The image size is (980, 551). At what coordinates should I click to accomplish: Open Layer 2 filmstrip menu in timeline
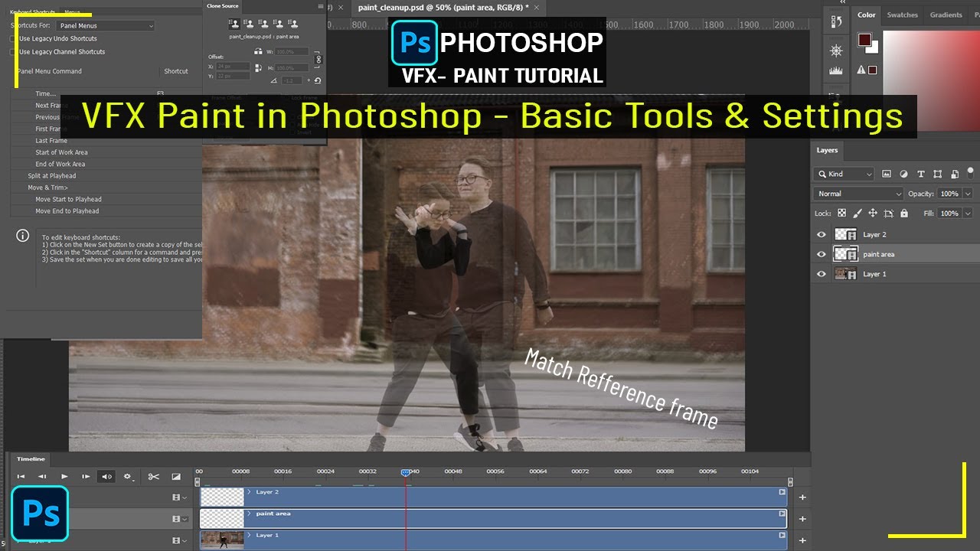click(180, 497)
